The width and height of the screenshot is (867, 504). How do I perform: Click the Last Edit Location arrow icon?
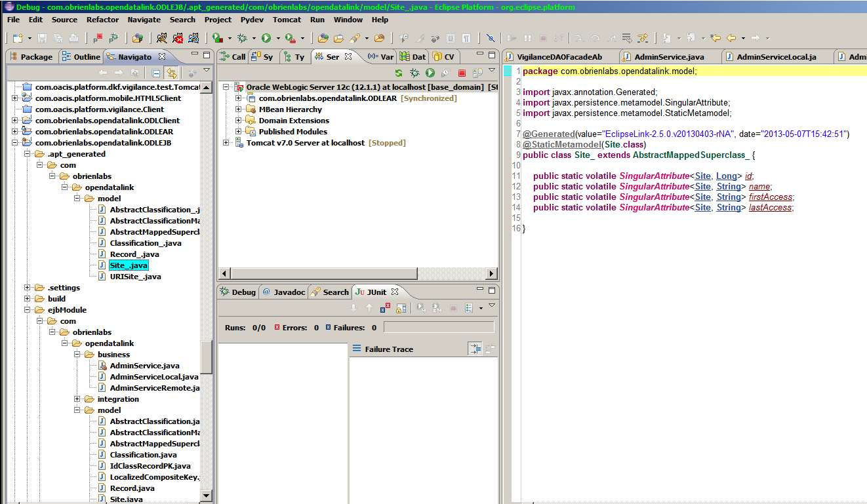(715, 38)
